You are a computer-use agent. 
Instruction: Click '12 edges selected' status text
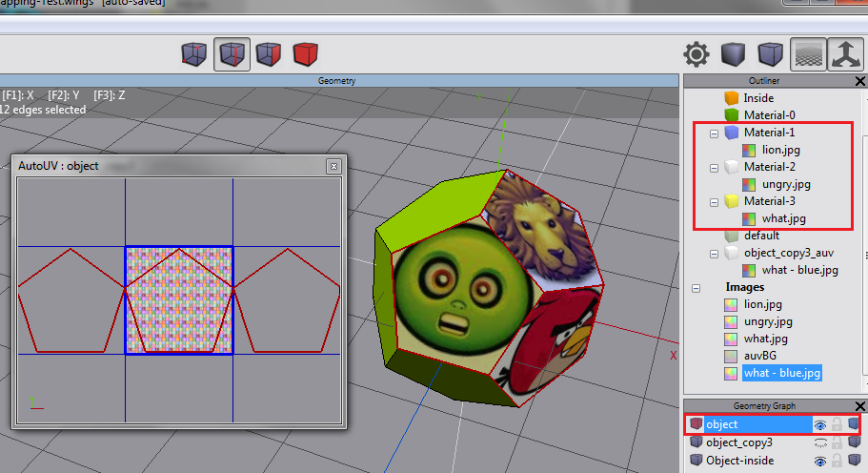[x=43, y=110]
